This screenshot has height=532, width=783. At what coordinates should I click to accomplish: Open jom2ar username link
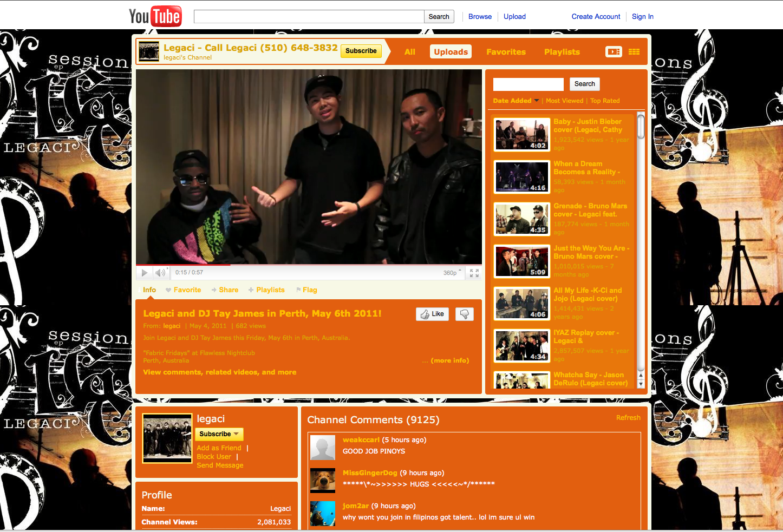(x=355, y=506)
